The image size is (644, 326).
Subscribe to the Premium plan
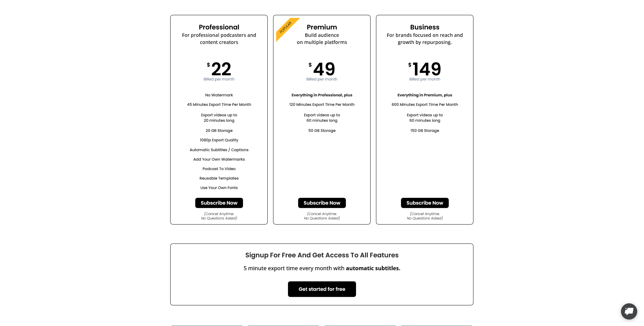(x=322, y=203)
